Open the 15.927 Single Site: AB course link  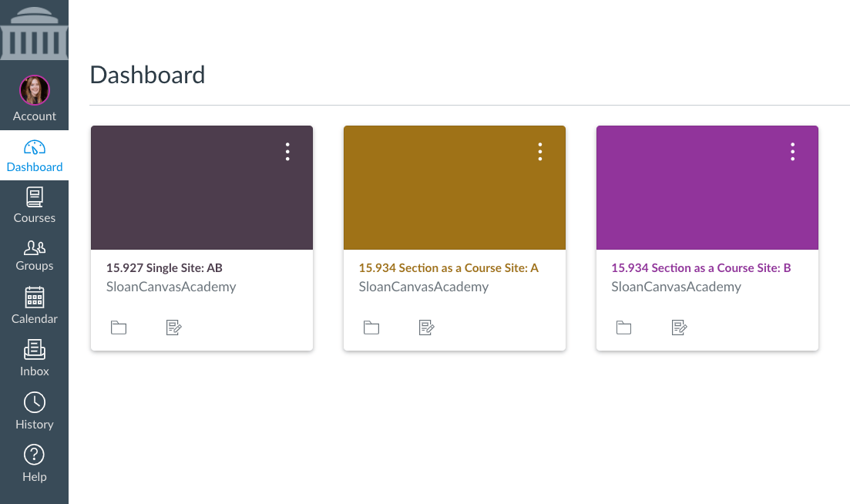[164, 267]
